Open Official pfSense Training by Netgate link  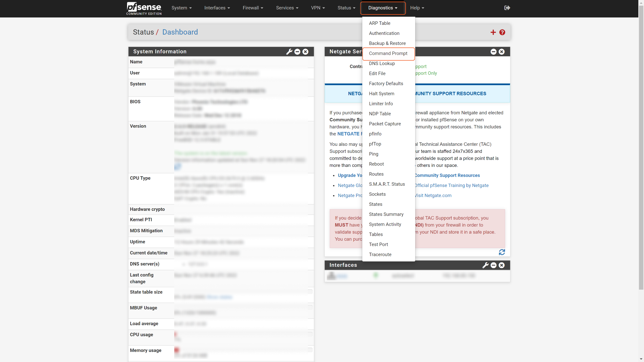(x=452, y=185)
